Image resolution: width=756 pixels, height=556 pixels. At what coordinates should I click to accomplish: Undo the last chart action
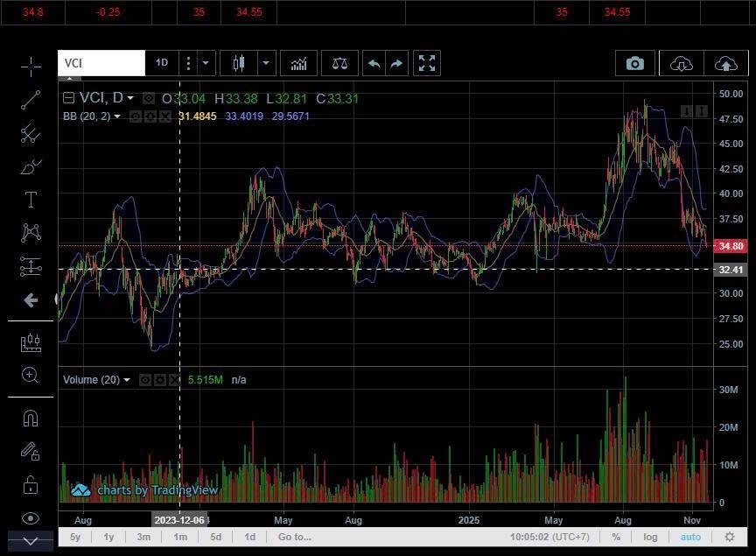click(374, 63)
